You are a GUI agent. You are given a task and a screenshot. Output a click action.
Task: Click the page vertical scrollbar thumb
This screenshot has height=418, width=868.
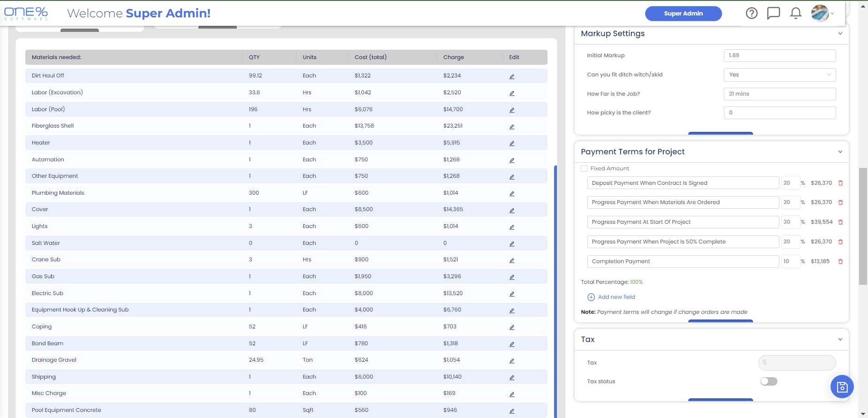coord(863,225)
